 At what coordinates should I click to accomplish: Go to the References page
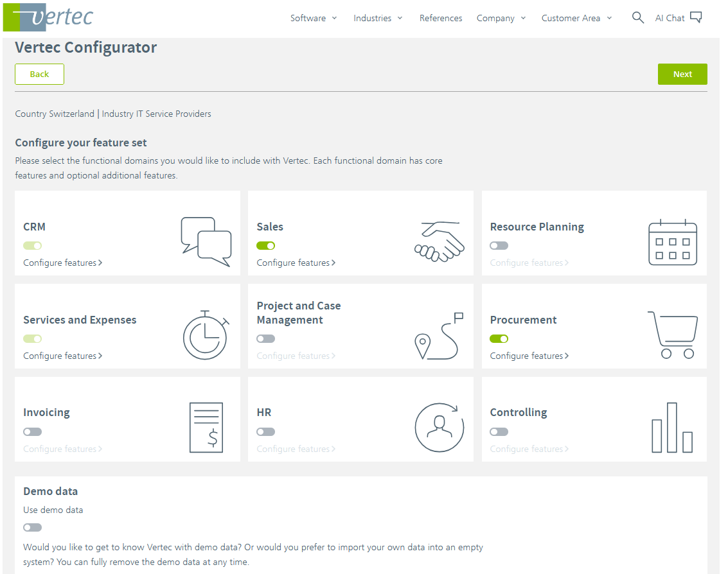pyautogui.click(x=441, y=18)
